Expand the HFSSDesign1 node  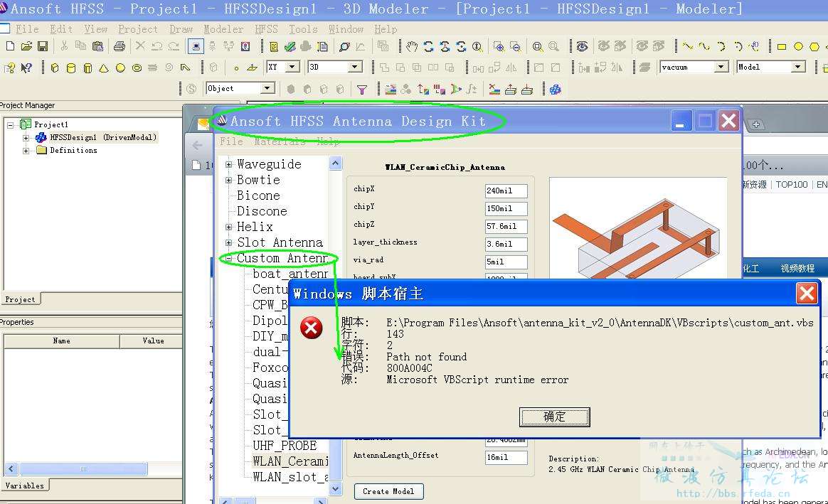(x=26, y=138)
